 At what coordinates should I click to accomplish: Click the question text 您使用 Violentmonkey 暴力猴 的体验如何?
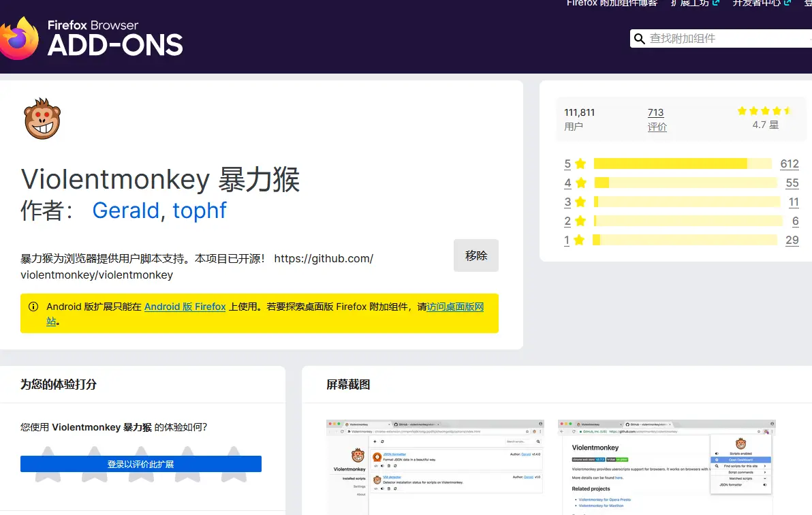(x=114, y=427)
